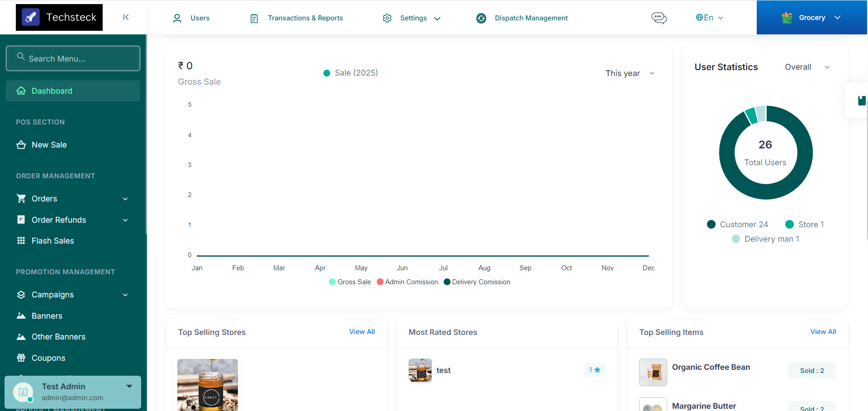
Task: Click the Techsteck rocket logo
Action: tap(31, 17)
